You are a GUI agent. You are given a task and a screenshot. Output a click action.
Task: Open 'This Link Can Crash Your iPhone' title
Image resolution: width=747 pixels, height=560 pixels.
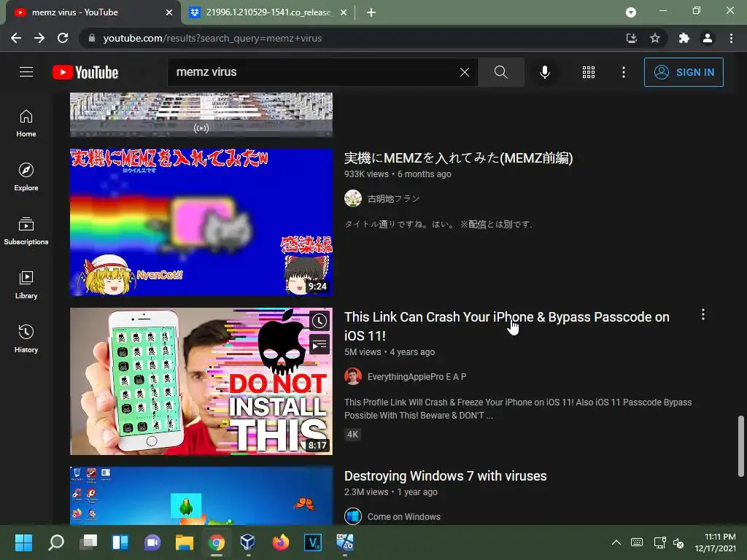point(507,326)
